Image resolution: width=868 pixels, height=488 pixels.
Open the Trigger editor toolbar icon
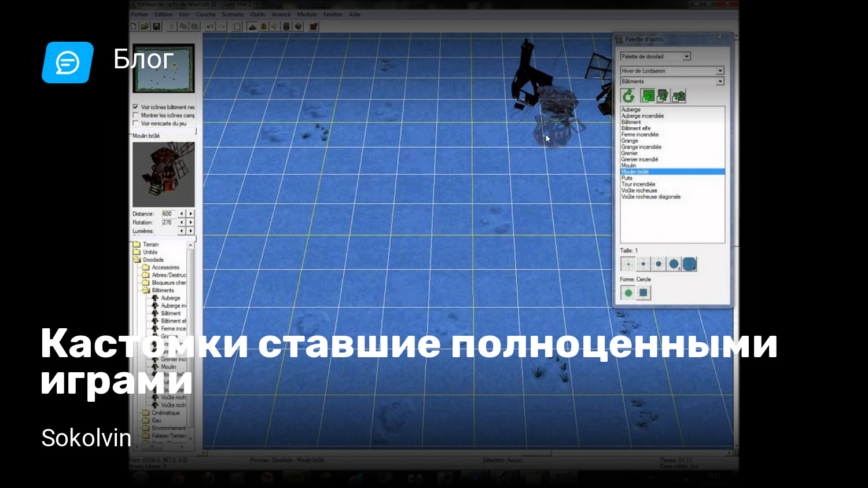tap(264, 27)
